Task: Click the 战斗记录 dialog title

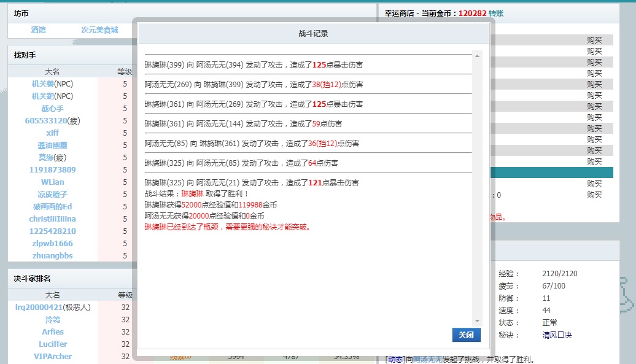Action: (314, 34)
